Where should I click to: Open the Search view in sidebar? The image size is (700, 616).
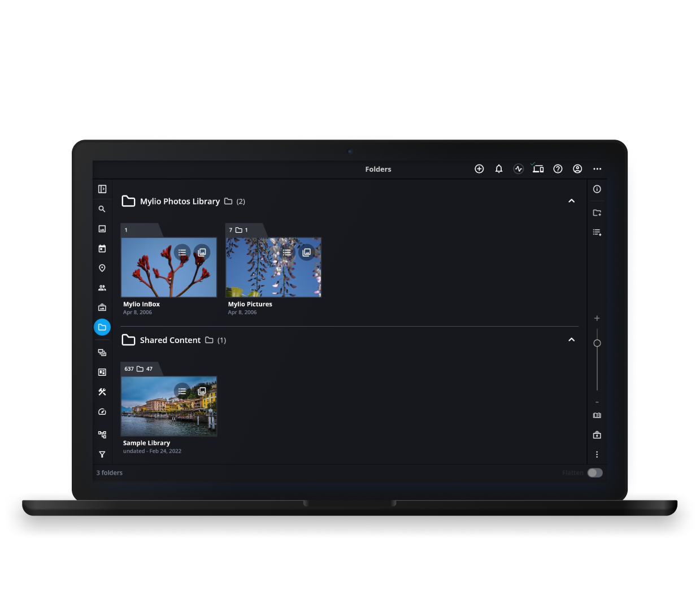pos(102,209)
